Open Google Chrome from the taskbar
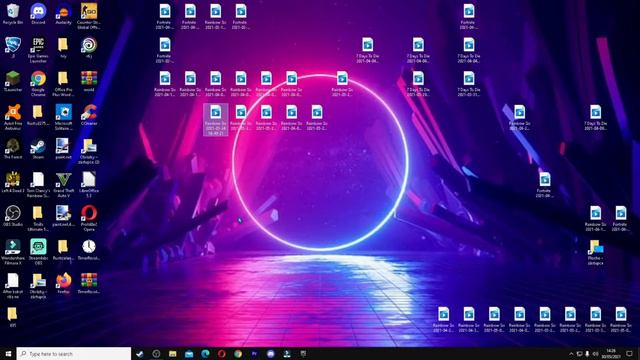Screen dimensions: 640x360 pyautogui.click(x=238, y=353)
